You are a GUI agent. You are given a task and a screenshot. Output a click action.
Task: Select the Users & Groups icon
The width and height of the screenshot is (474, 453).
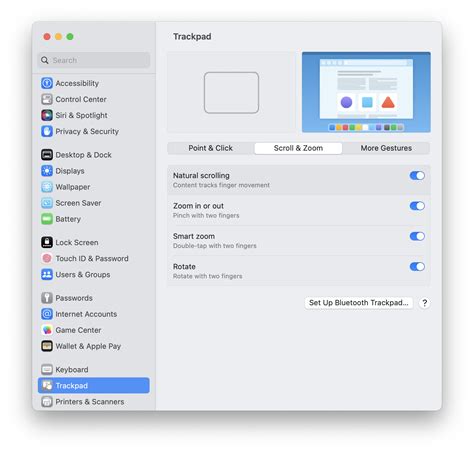(47, 274)
